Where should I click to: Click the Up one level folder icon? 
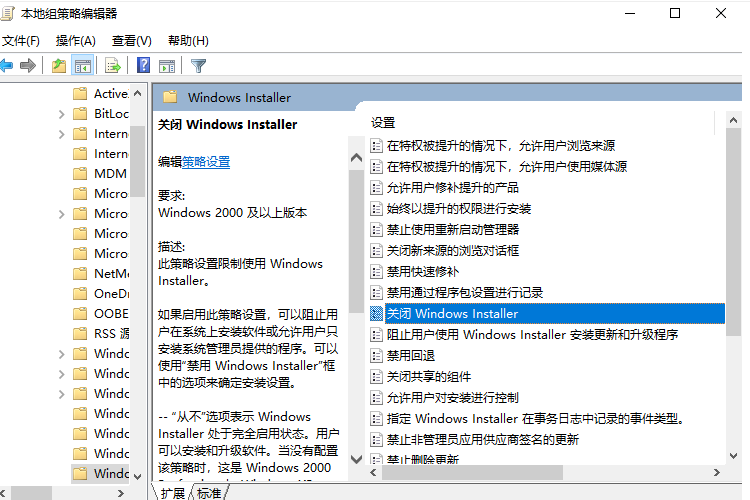pos(59,66)
